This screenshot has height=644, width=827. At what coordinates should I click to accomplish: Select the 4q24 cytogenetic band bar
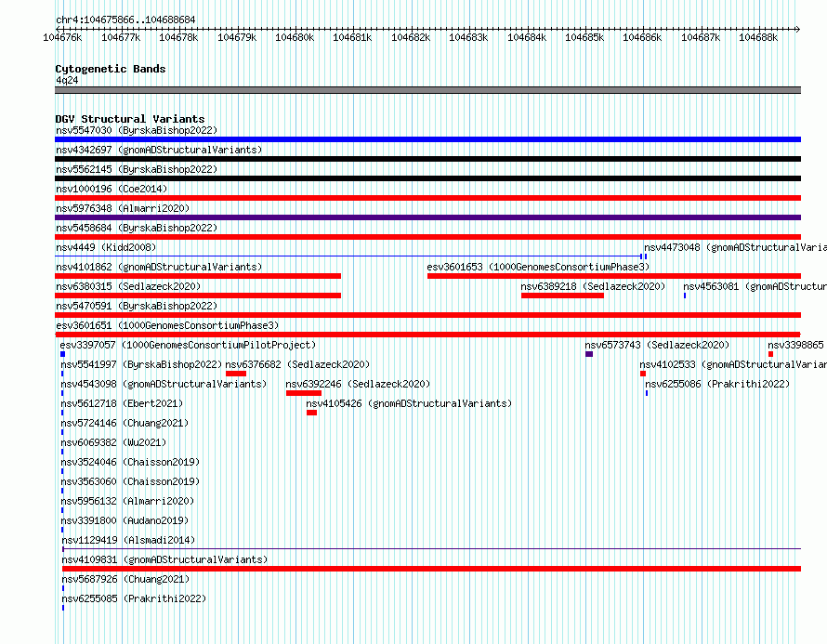pyautogui.click(x=427, y=90)
